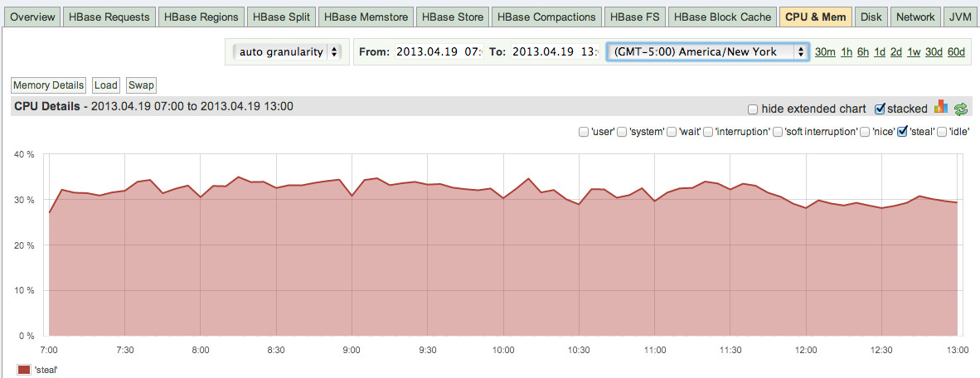The width and height of the screenshot is (980, 378).
Task: Enable the 'user' series checkbox
Action: [583, 132]
